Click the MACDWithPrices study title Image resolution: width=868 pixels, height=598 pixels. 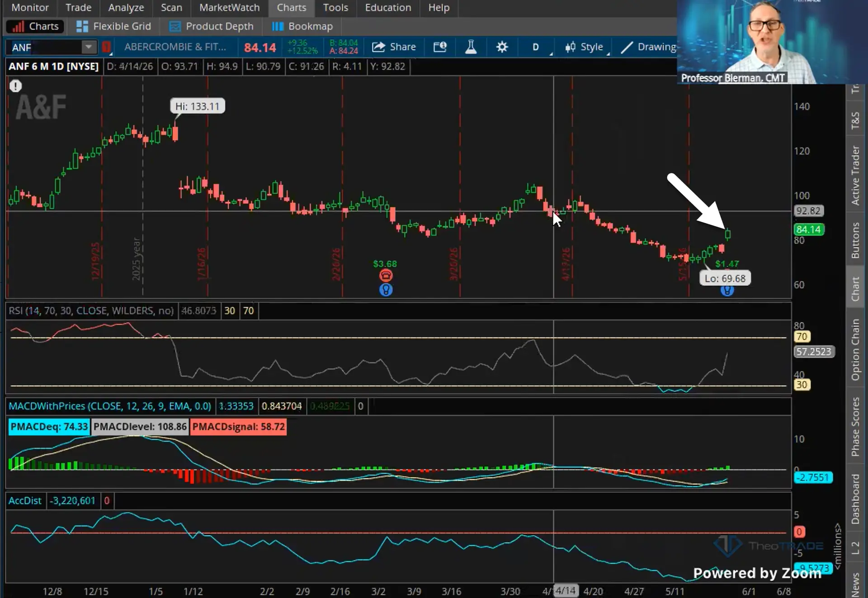tap(110, 406)
